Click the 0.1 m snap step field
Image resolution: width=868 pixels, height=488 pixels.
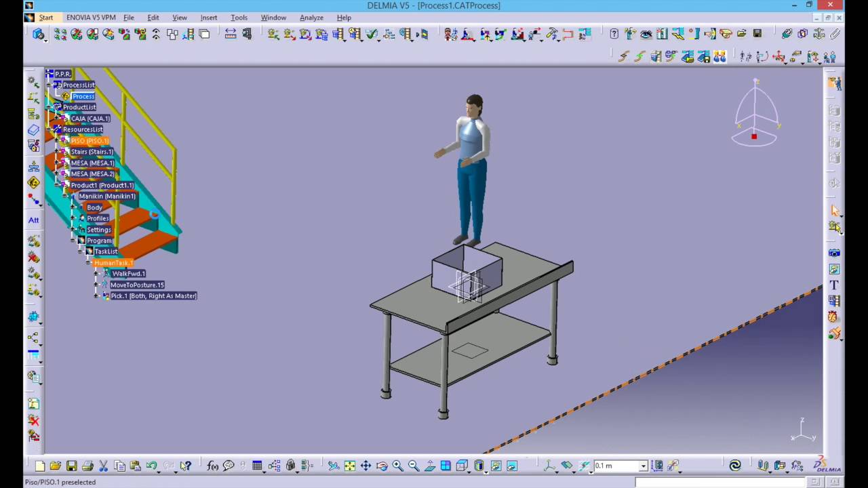pos(616,466)
